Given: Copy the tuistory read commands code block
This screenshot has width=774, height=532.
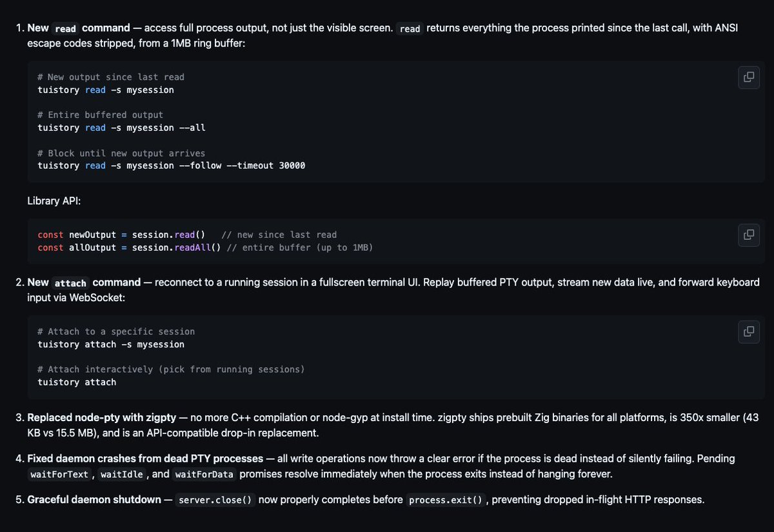Looking at the screenshot, I should [749, 77].
